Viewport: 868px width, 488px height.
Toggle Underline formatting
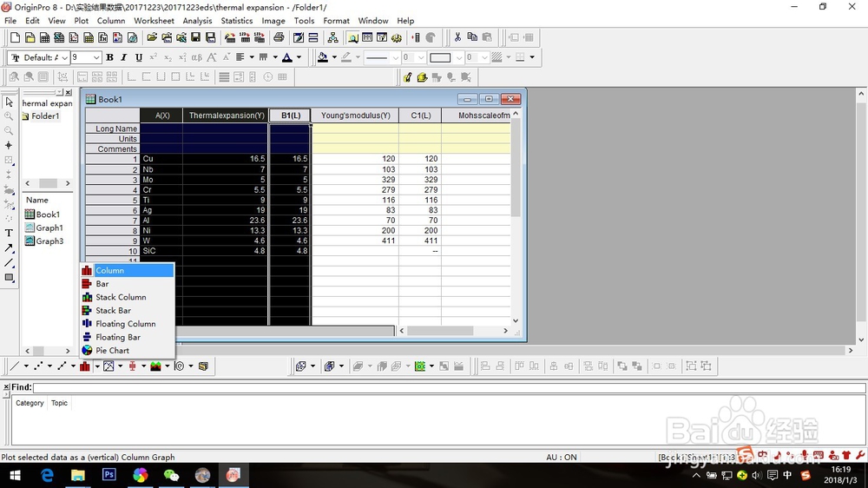tap(138, 57)
